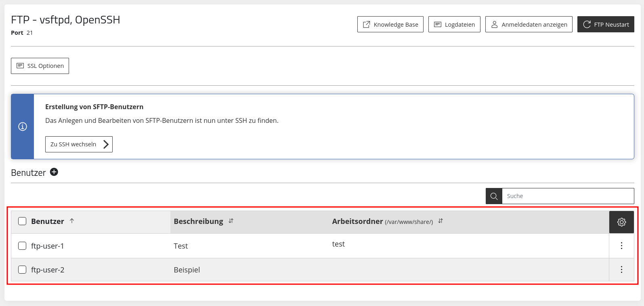Click the 'Erstellung von SFTP-Benutzern' heading
Screen dimensions: 644x306
94,107
